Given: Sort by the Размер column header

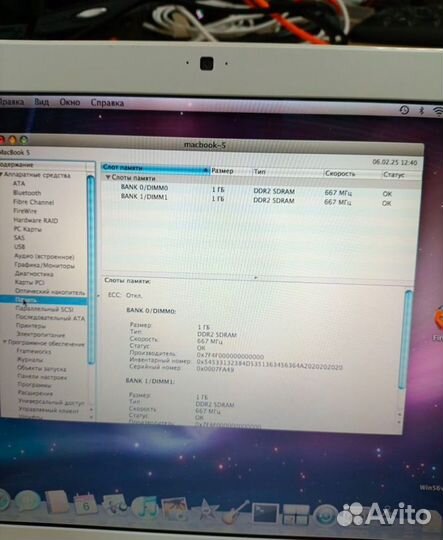Looking at the screenshot, I should pos(230,171).
